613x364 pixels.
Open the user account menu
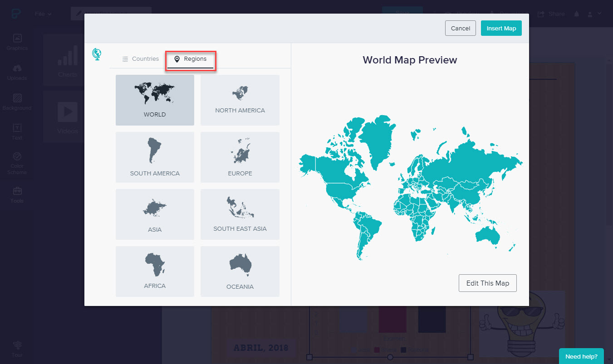(x=594, y=14)
